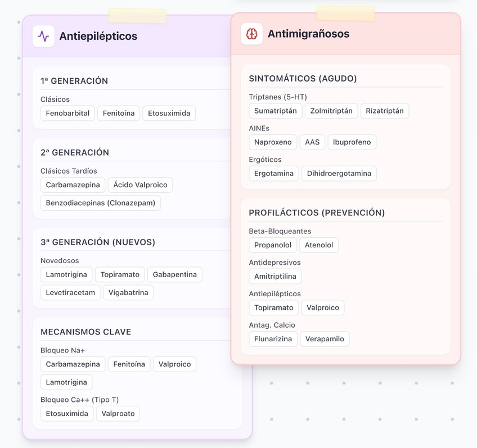Select the Lamotrigina chip under Novedosos
The image size is (477, 448).
[66, 274]
